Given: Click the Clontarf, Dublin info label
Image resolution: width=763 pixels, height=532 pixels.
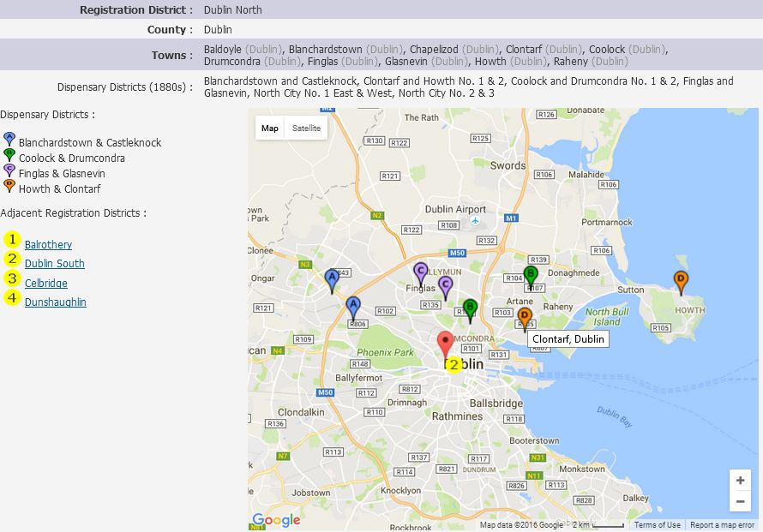Looking at the screenshot, I should pyautogui.click(x=567, y=339).
